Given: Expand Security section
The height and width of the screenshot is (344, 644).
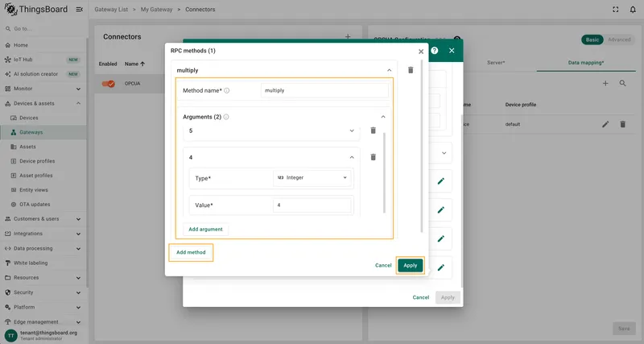Looking at the screenshot, I should pos(43,292).
